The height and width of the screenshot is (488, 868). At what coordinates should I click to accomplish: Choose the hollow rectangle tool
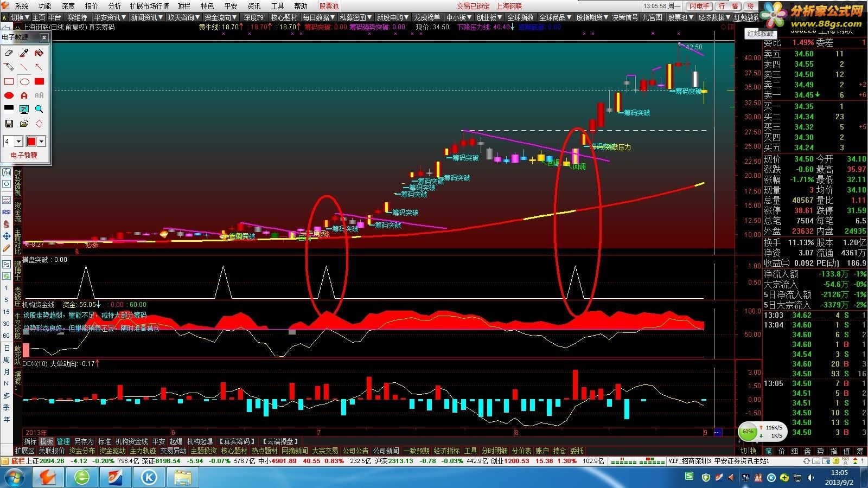[x=9, y=81]
